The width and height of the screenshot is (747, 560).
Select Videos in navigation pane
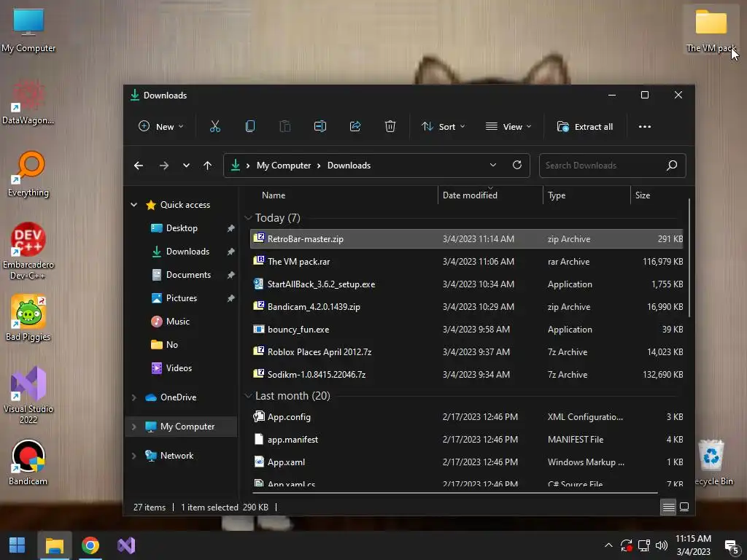(x=179, y=368)
